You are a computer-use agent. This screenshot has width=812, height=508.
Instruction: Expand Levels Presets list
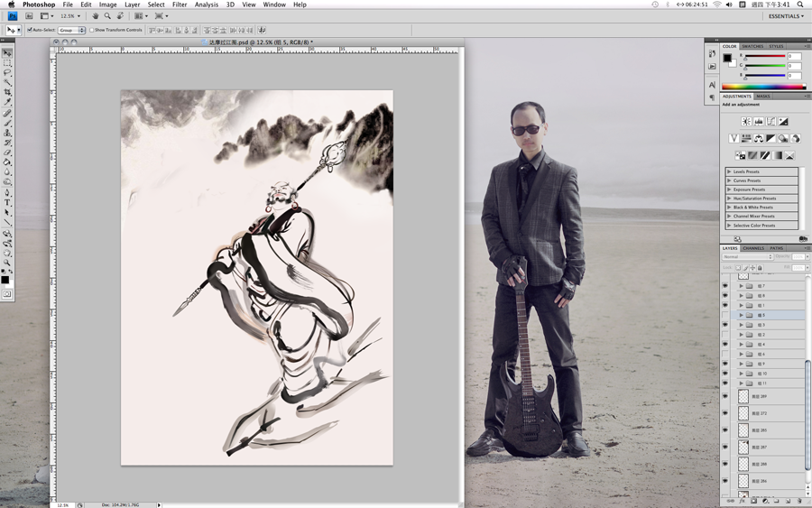pos(729,171)
